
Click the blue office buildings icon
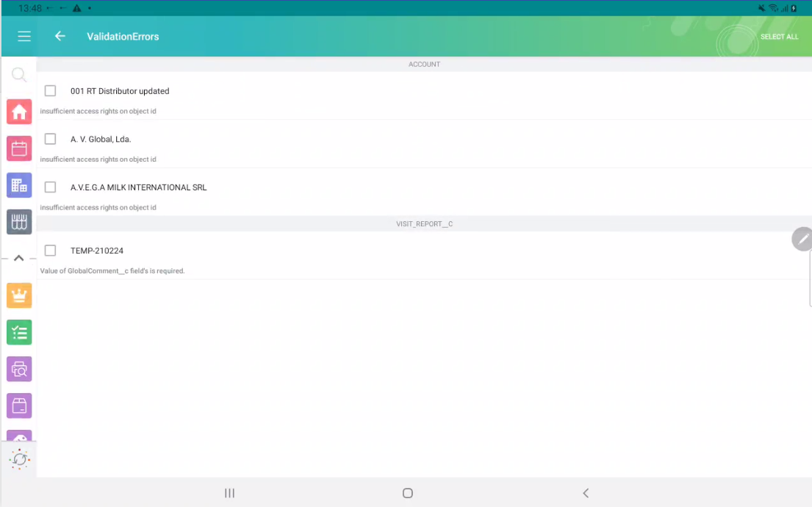click(x=19, y=185)
